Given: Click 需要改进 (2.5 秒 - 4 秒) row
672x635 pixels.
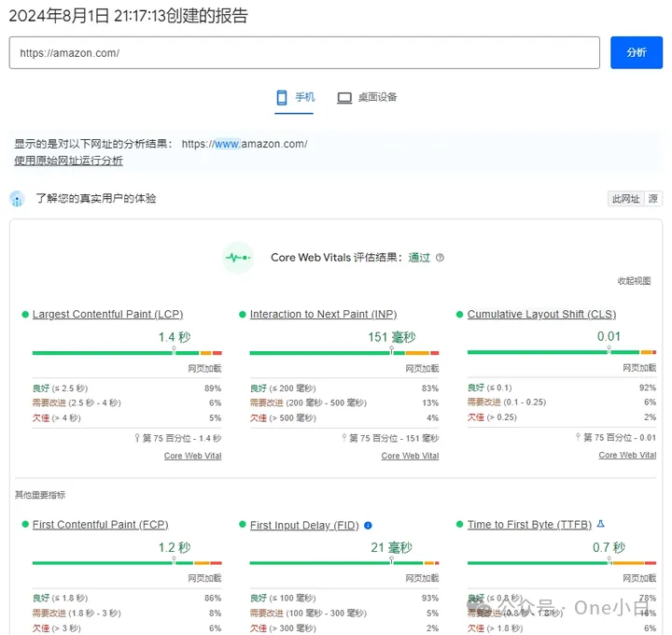Looking at the screenshot, I should pyautogui.click(x=127, y=402).
